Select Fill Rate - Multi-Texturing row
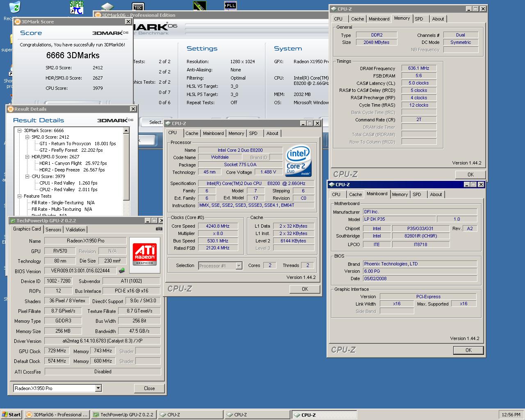Screen dimensions: 525x420 click(x=62, y=209)
